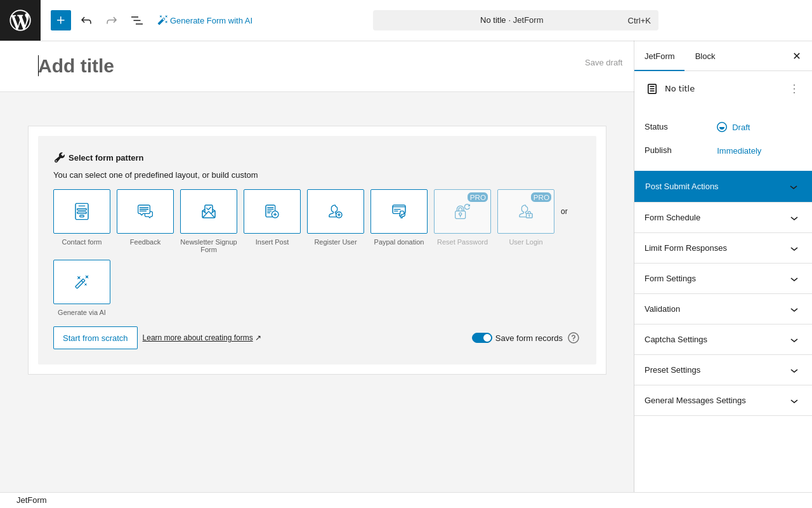Click the Reset Password PRO pattern
This screenshot has height=508, width=812.
[462, 211]
